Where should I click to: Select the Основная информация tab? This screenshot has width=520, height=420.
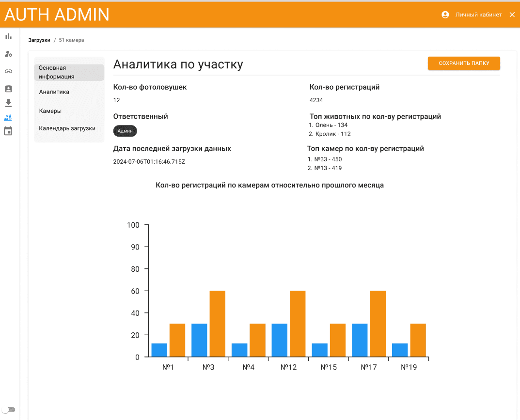[x=69, y=72]
